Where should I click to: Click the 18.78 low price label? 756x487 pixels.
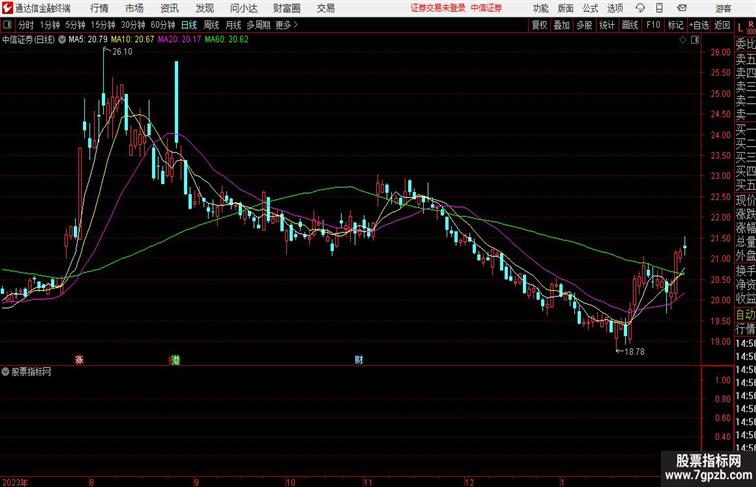pyautogui.click(x=634, y=352)
